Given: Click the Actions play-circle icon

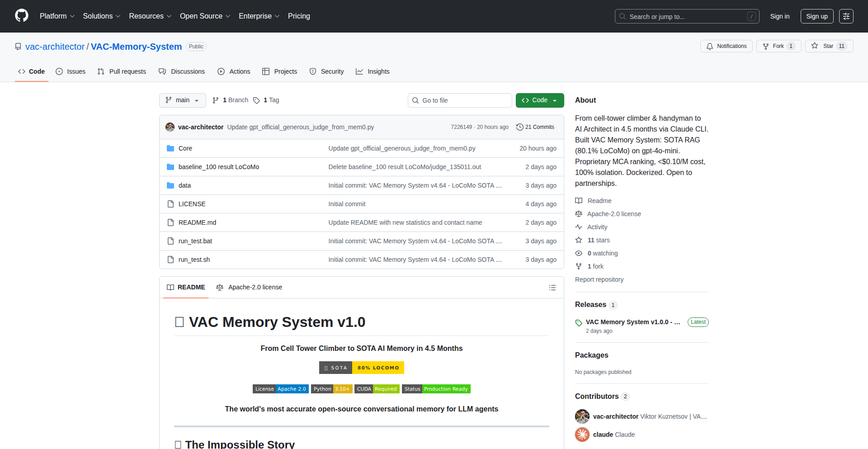Looking at the screenshot, I should click(221, 71).
